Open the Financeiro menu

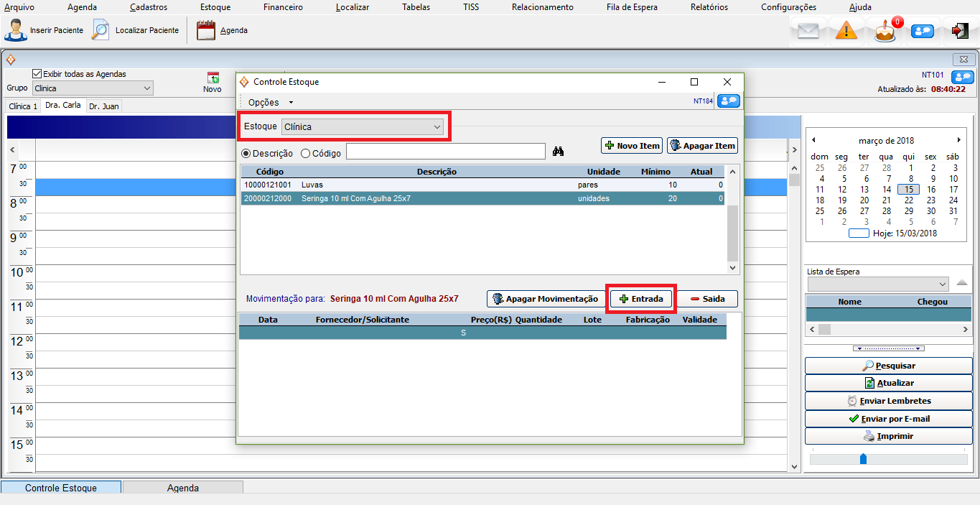(x=283, y=7)
